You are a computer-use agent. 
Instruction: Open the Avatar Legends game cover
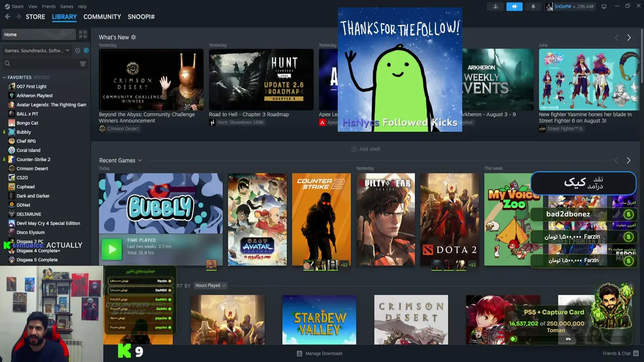click(257, 220)
